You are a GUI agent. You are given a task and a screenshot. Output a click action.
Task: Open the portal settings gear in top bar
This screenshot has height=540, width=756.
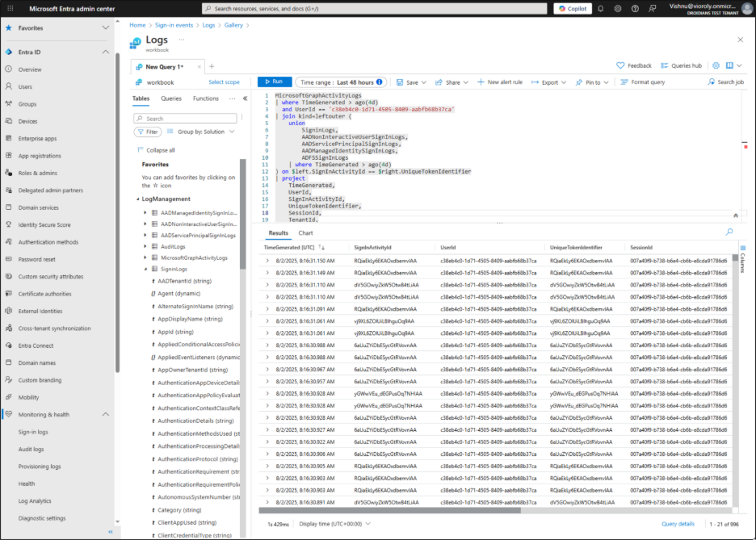pos(618,9)
